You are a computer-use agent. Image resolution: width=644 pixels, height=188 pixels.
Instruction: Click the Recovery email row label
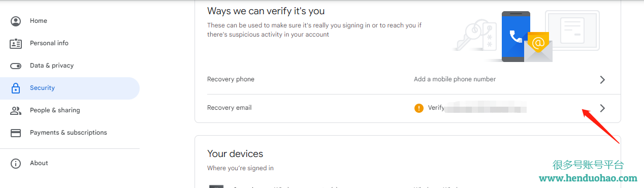(x=229, y=108)
